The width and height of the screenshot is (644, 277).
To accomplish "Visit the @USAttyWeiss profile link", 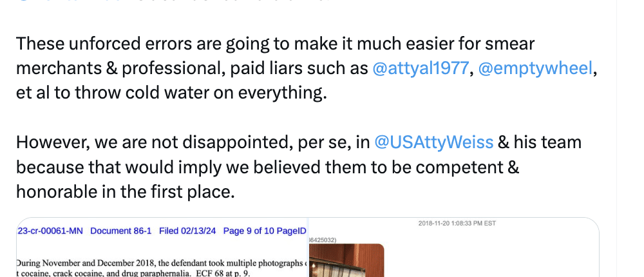I will [433, 142].
